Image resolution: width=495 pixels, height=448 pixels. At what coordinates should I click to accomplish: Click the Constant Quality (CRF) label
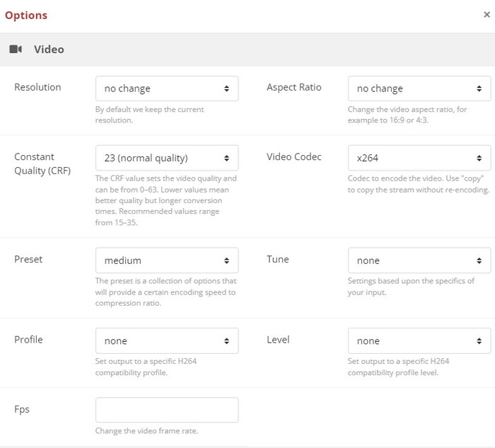[42, 163]
